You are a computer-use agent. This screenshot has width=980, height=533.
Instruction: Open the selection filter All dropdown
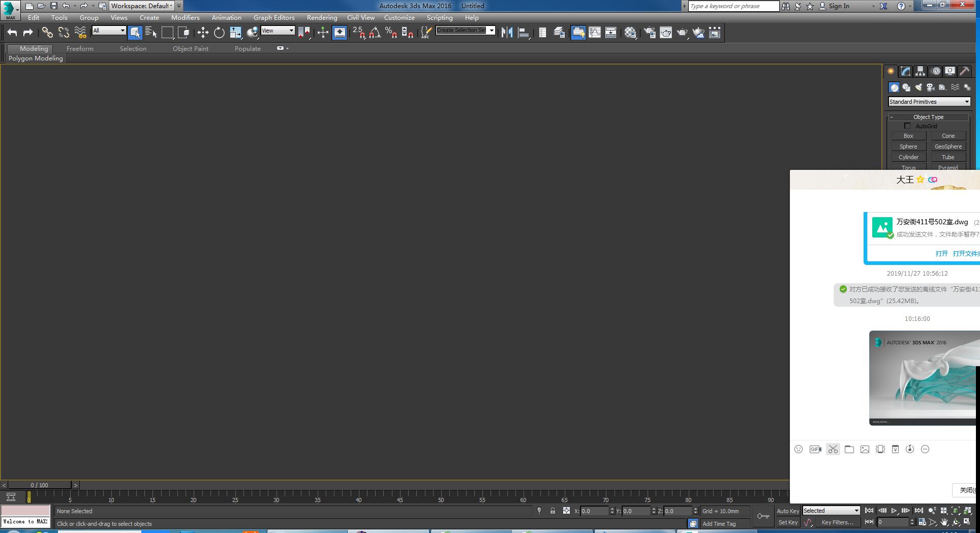point(109,31)
